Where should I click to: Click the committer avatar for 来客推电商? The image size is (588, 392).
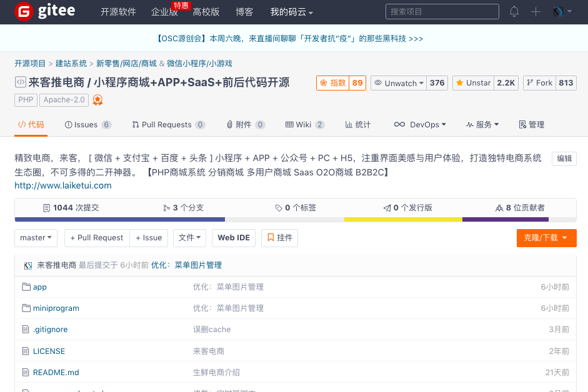click(x=27, y=266)
